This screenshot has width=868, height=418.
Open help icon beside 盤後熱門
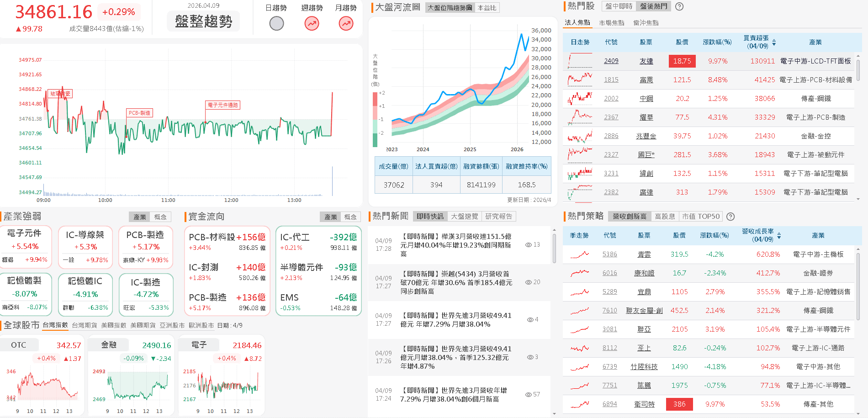point(679,6)
